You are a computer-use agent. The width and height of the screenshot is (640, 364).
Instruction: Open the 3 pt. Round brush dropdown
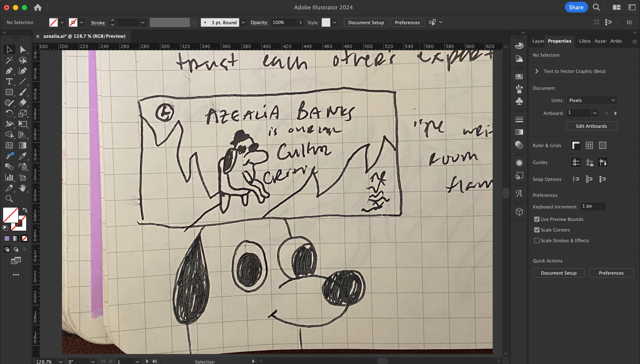tap(243, 22)
